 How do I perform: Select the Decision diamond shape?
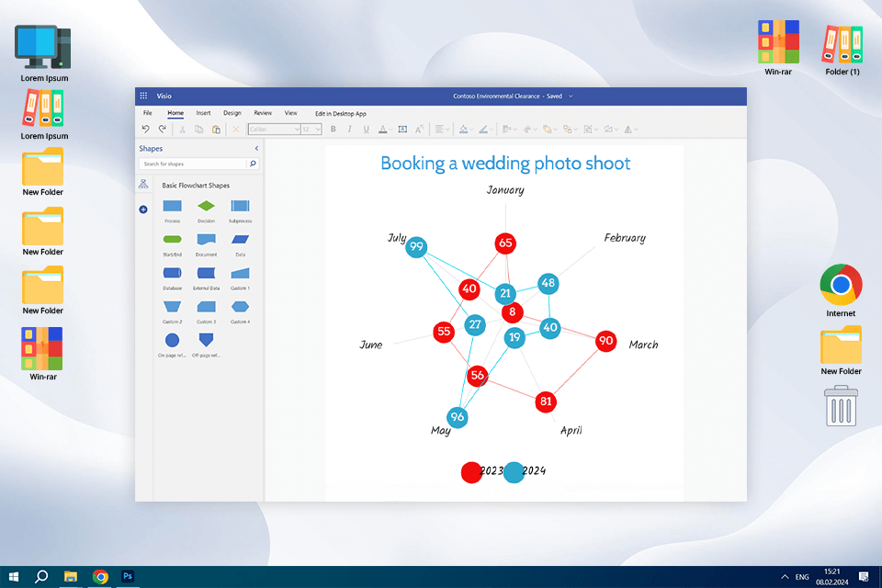207,206
